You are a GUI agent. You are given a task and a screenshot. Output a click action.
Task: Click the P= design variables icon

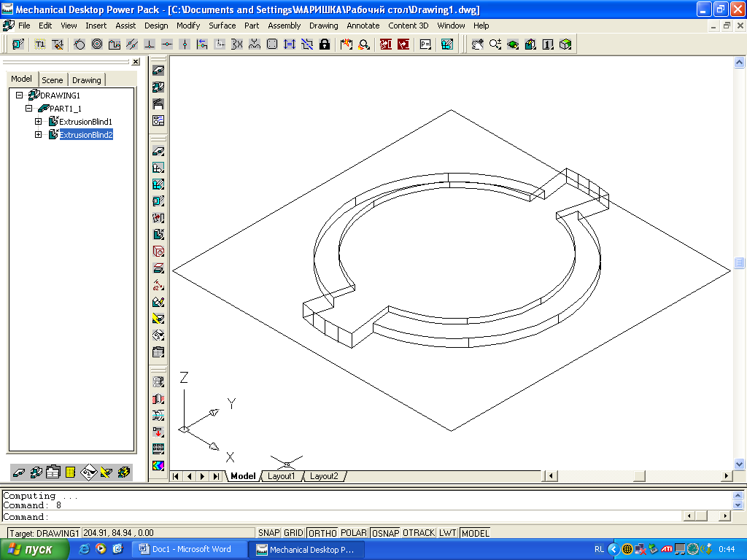(x=425, y=44)
